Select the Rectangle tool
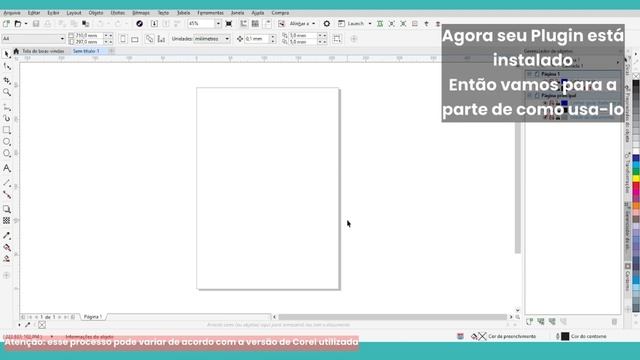The image size is (640, 360). (7, 130)
